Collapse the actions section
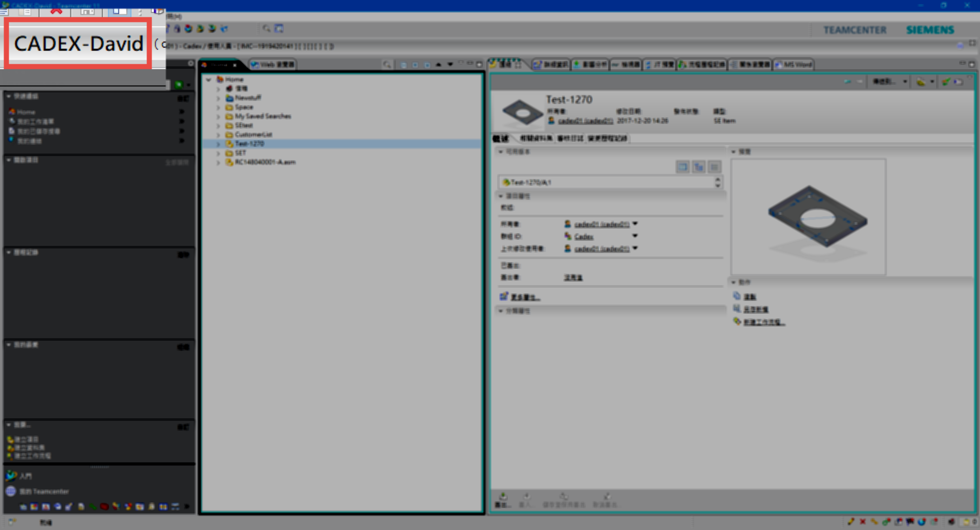 click(733, 282)
